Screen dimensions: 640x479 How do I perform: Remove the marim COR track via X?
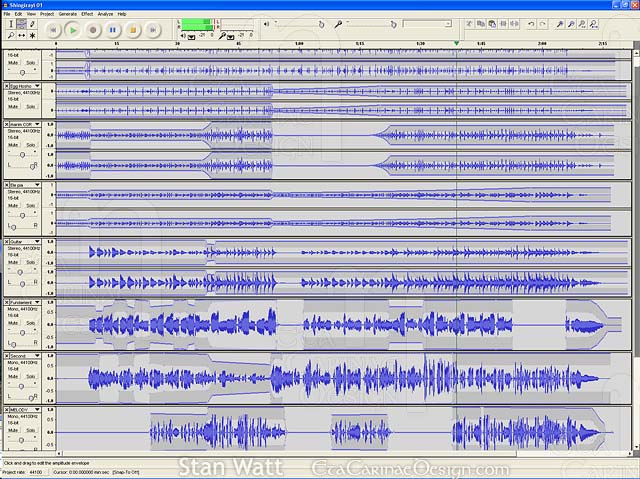6,124
